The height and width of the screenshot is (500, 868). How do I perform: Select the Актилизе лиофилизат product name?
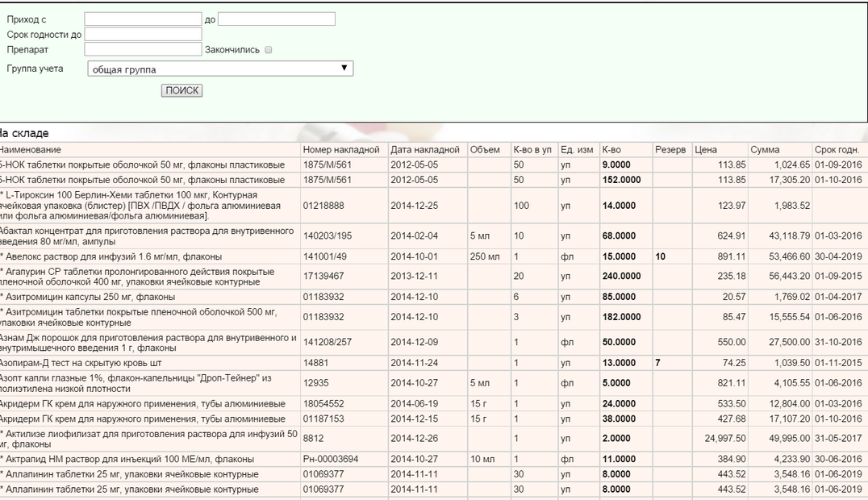click(x=149, y=439)
